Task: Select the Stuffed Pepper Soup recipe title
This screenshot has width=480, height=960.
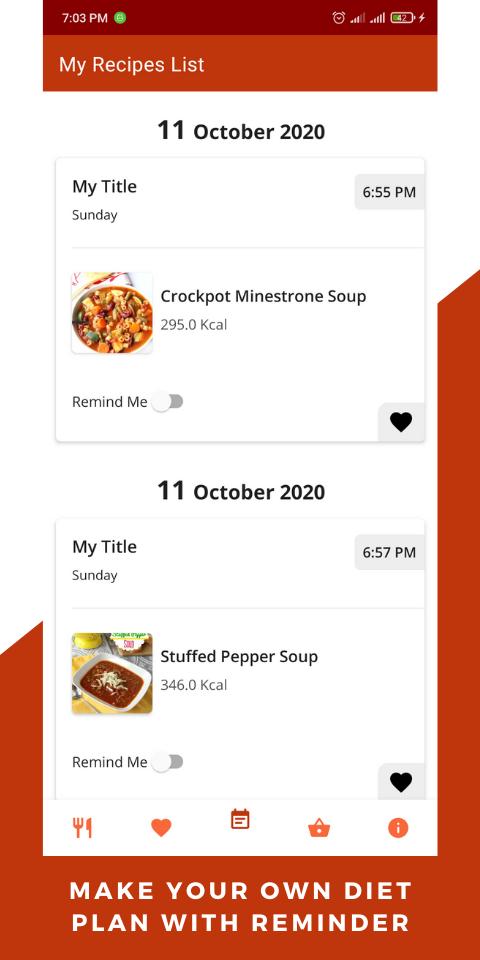Action: (239, 656)
